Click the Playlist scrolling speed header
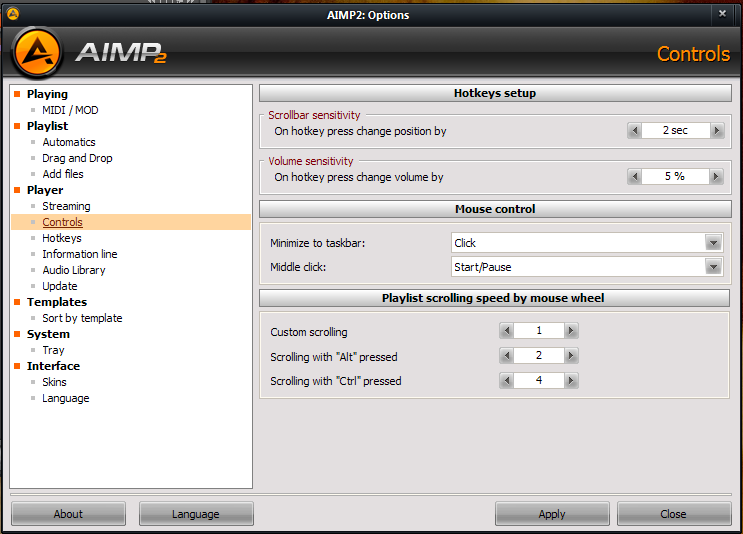Viewport: 743px width, 534px height. pos(494,298)
